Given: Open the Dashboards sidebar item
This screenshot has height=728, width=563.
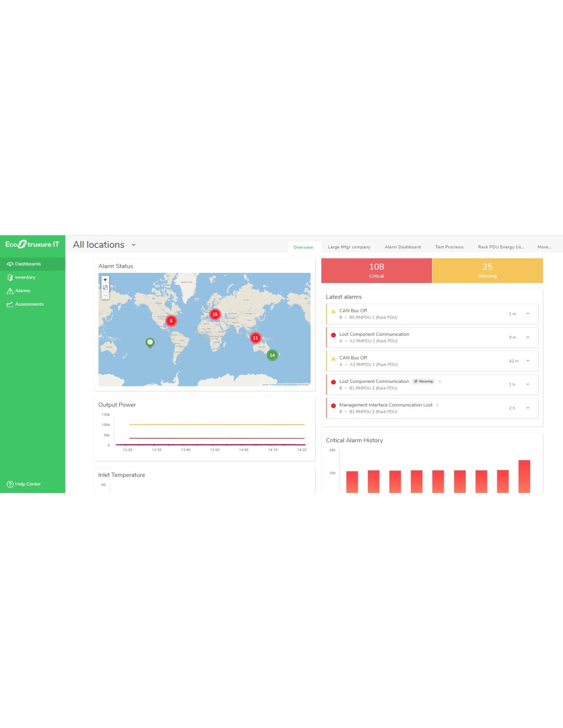Looking at the screenshot, I should pos(28,264).
